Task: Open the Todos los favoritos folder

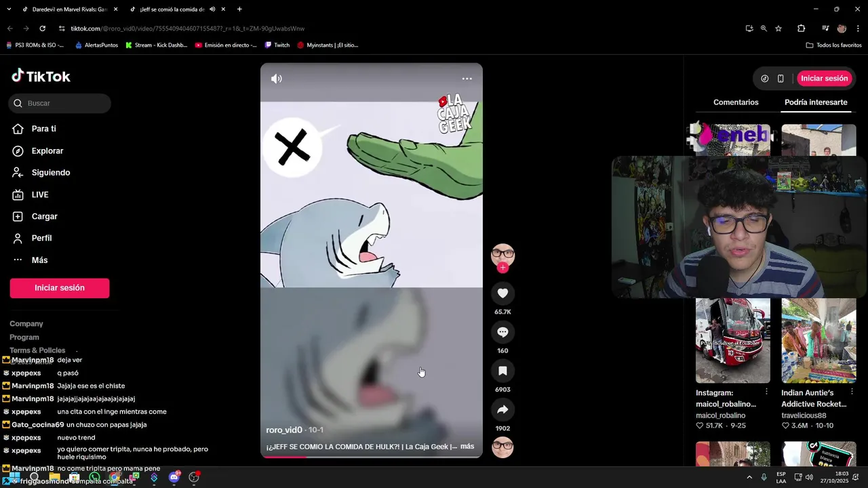Action: point(833,45)
